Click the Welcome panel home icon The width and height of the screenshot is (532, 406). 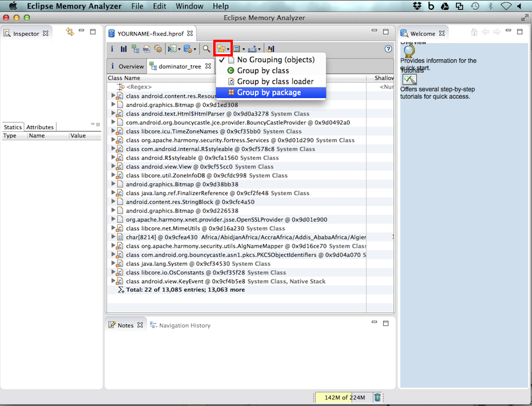pyautogui.click(x=474, y=32)
